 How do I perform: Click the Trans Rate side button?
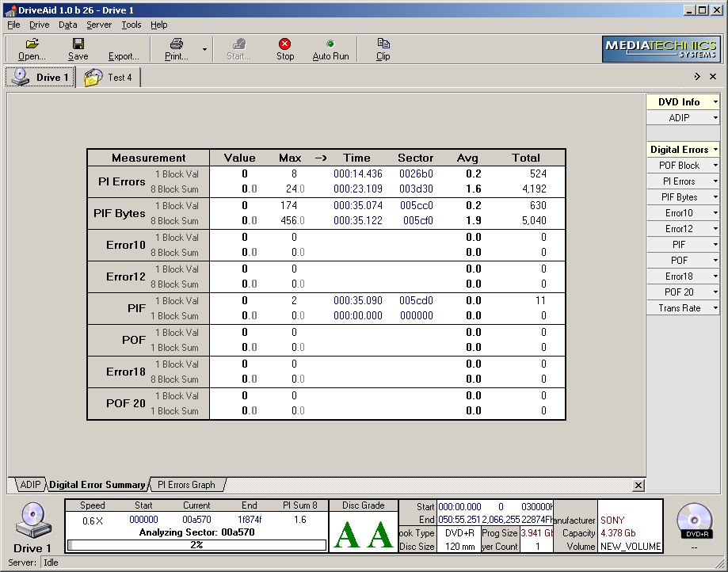point(679,308)
